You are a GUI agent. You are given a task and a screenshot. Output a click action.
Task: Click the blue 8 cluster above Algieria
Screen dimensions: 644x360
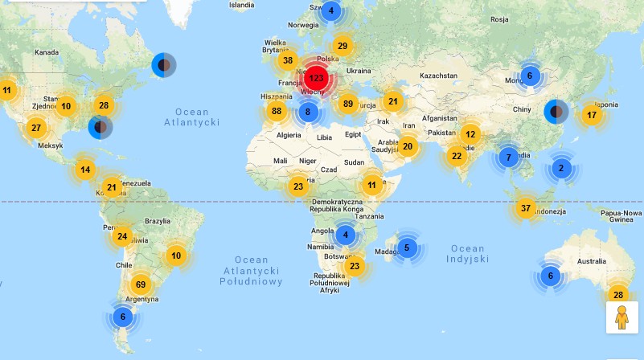pos(306,112)
